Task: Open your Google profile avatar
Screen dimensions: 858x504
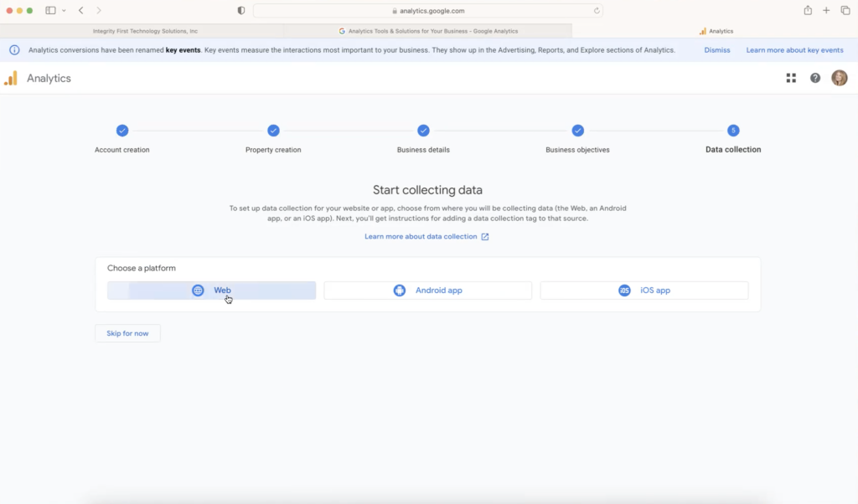Action: click(x=840, y=77)
